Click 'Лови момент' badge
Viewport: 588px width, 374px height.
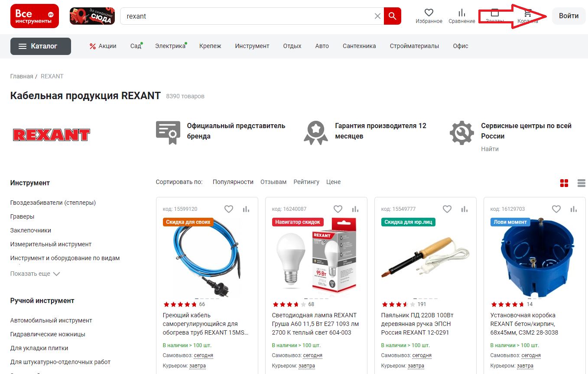(x=510, y=222)
